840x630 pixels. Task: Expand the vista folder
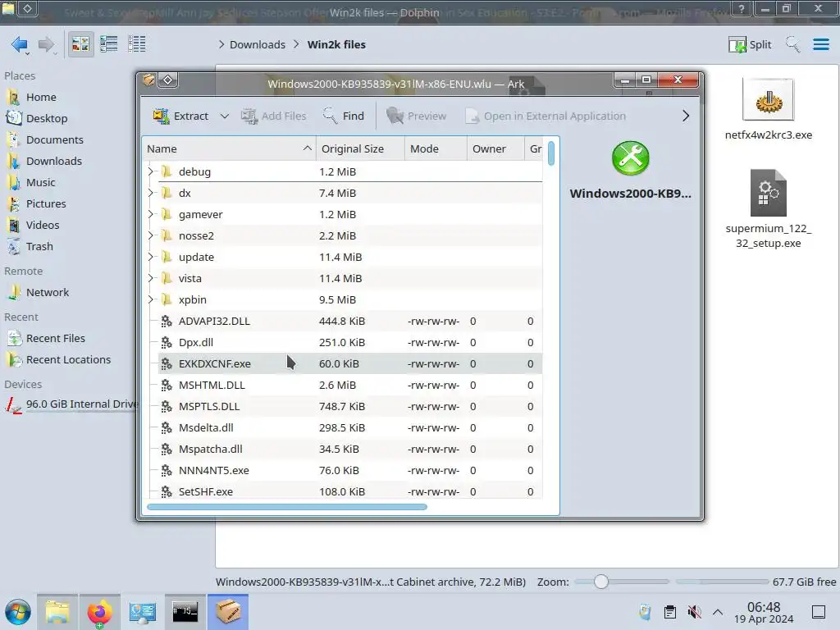pyautogui.click(x=151, y=279)
